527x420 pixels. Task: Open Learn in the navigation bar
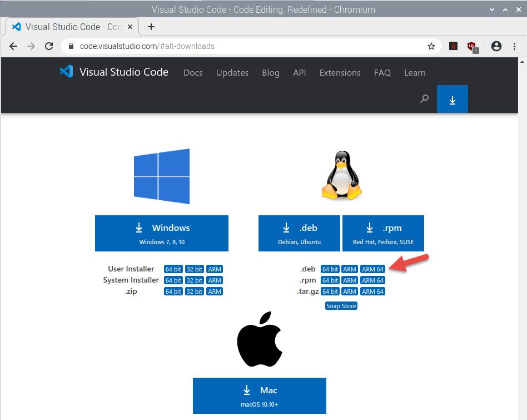point(415,73)
